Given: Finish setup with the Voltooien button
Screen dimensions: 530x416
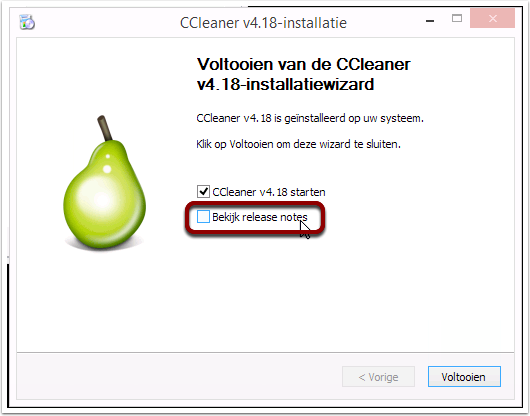Looking at the screenshot, I should (x=464, y=376).
